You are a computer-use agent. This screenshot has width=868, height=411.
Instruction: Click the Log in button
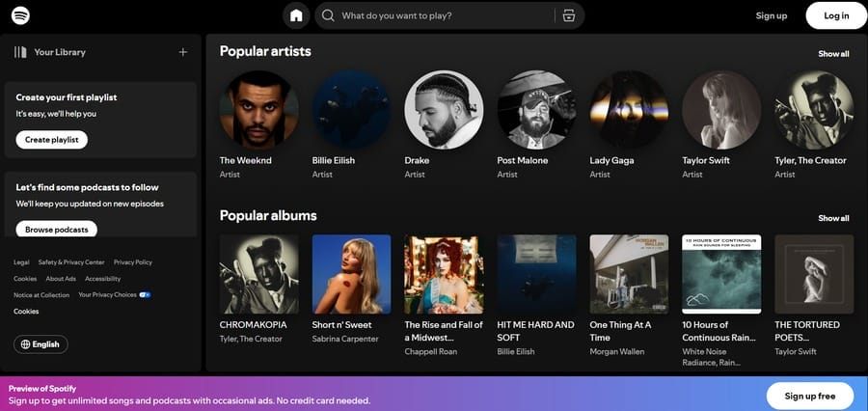click(x=836, y=15)
